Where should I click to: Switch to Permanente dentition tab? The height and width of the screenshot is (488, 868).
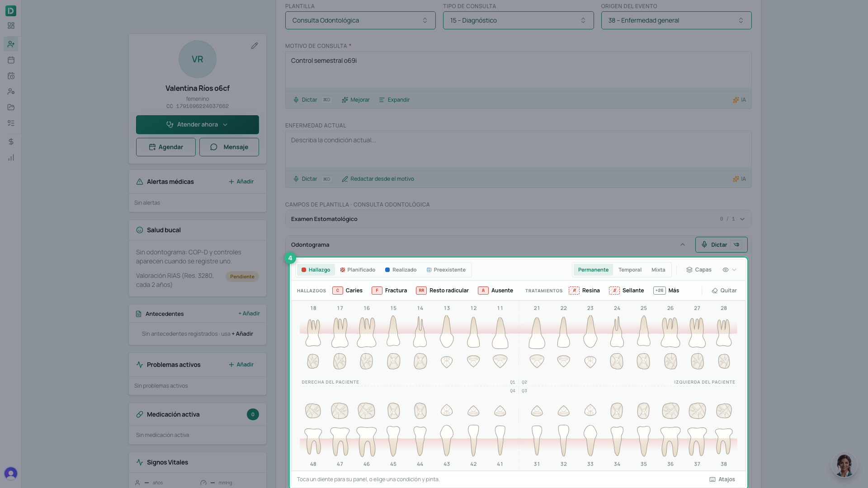point(593,270)
